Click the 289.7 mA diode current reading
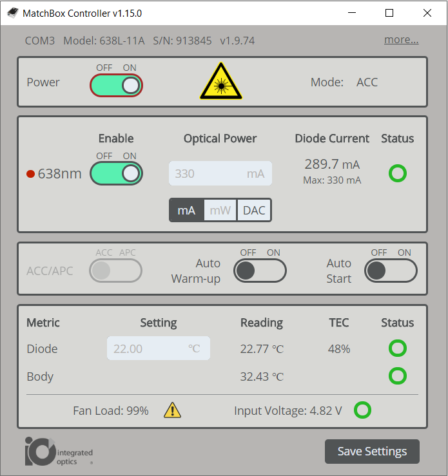This screenshot has width=448, height=476. point(332,164)
